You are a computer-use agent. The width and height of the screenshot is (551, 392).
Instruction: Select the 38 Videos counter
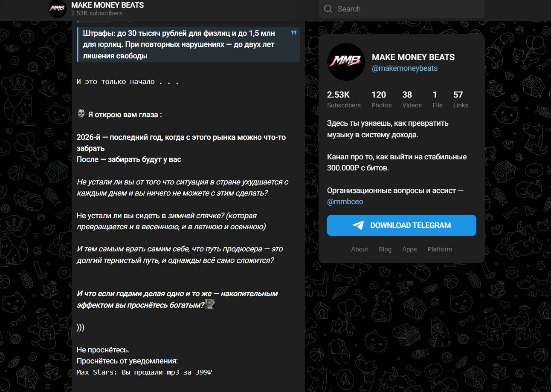coord(412,99)
